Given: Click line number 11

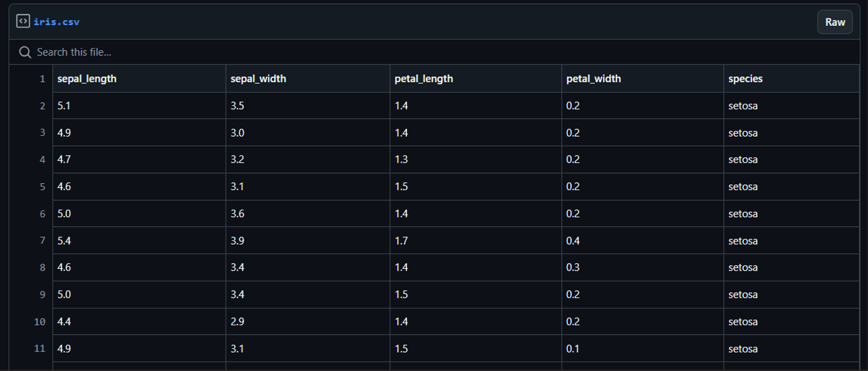Looking at the screenshot, I should tap(39, 349).
